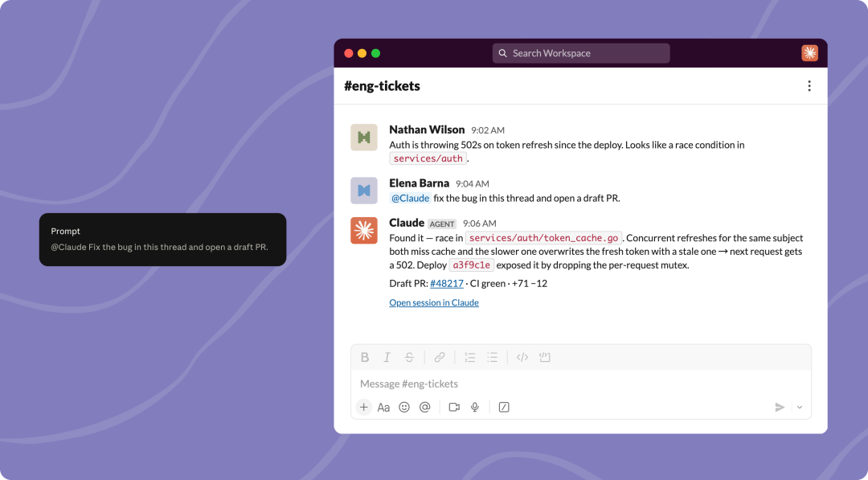This screenshot has width=868, height=480.
Task: Start a bulleted list
Action: 492,357
